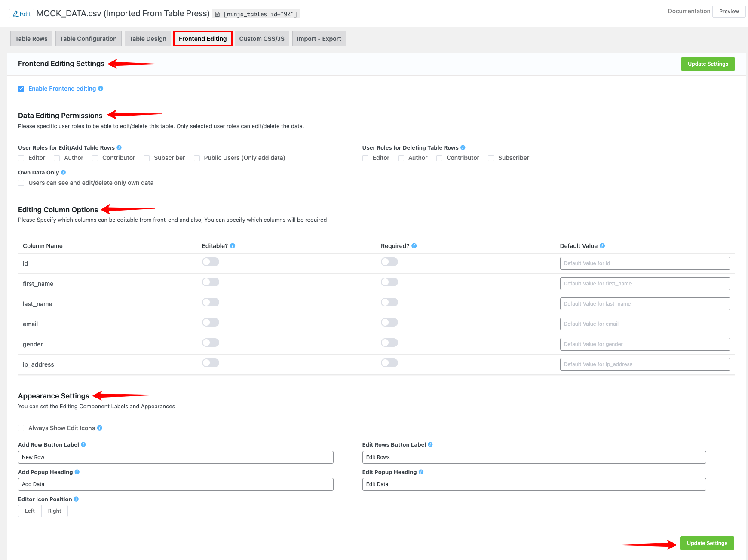The image size is (748, 560).
Task: Click Default Value field for gender
Action: click(645, 344)
